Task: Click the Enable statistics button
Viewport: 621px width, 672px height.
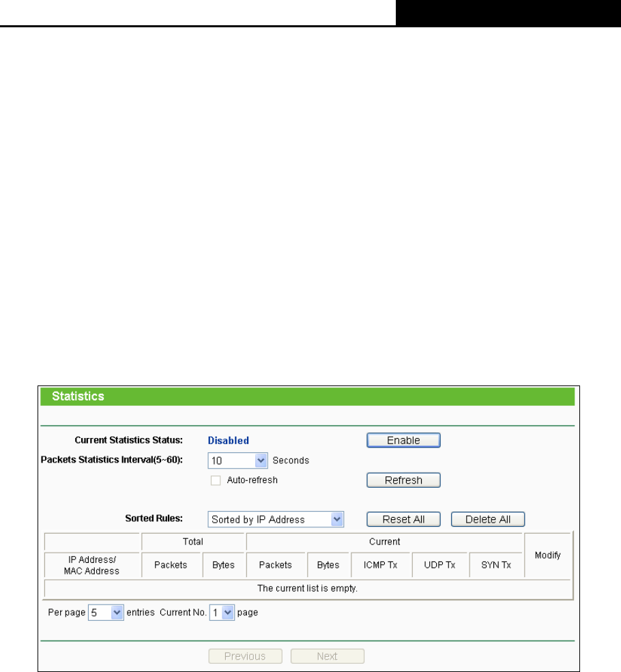Action: pos(403,440)
